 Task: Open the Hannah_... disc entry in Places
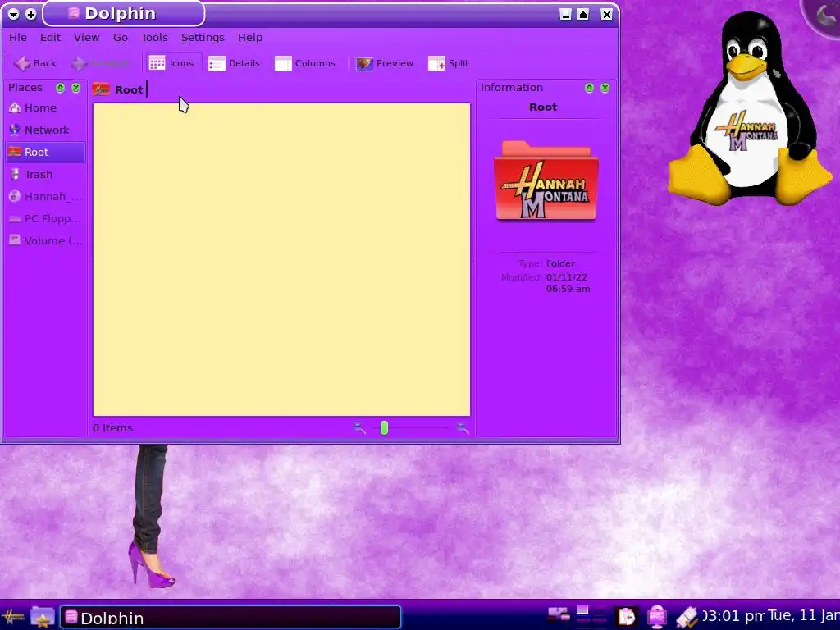(45, 197)
